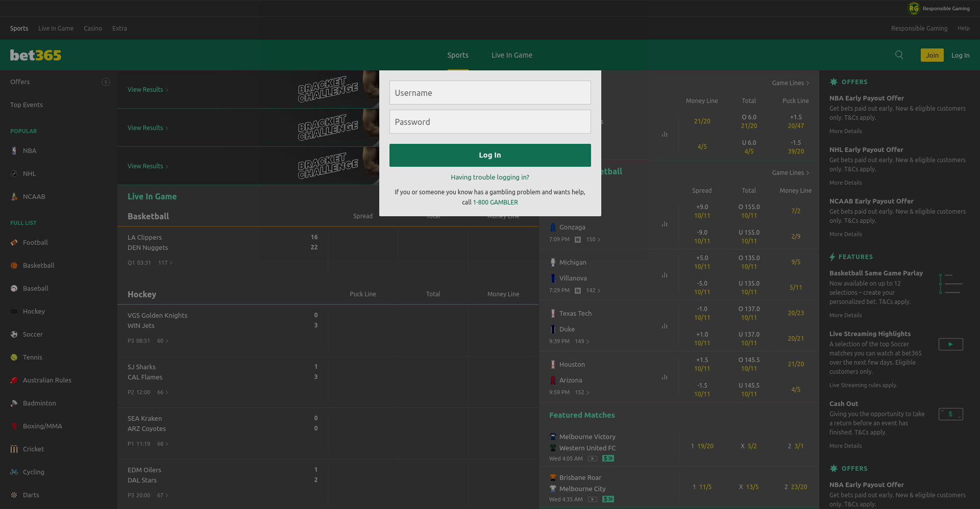Click live stream icon for Melbourne Victory match

[x=592, y=459]
